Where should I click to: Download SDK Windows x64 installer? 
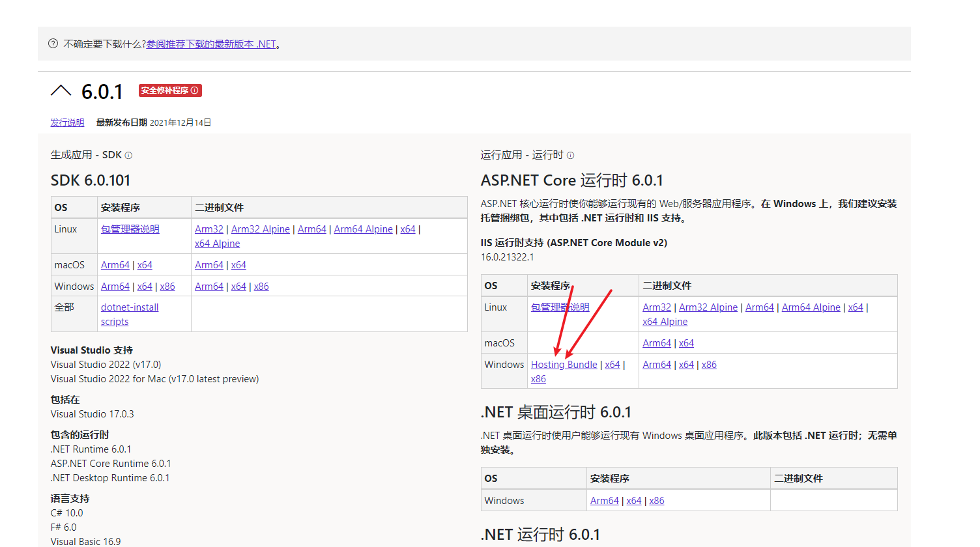pos(145,287)
